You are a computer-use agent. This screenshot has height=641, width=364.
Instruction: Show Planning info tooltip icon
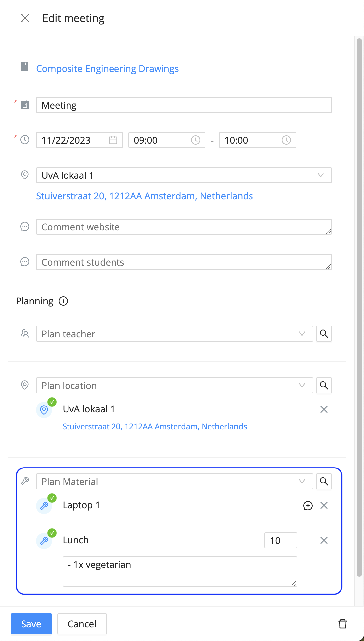point(63,301)
